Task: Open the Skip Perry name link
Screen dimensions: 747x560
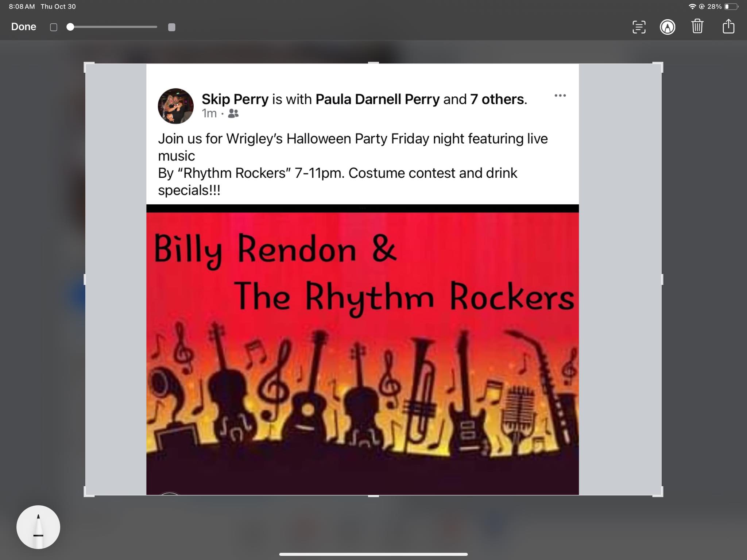Action: click(235, 99)
